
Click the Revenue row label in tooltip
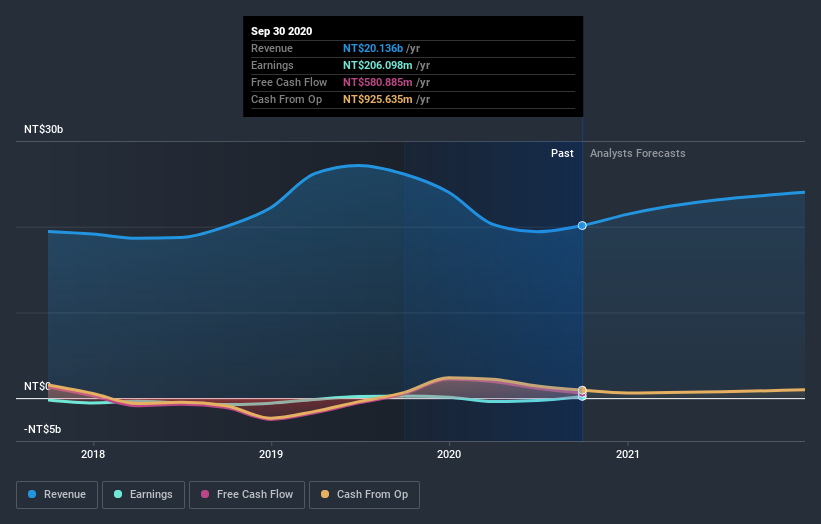[x=272, y=48]
